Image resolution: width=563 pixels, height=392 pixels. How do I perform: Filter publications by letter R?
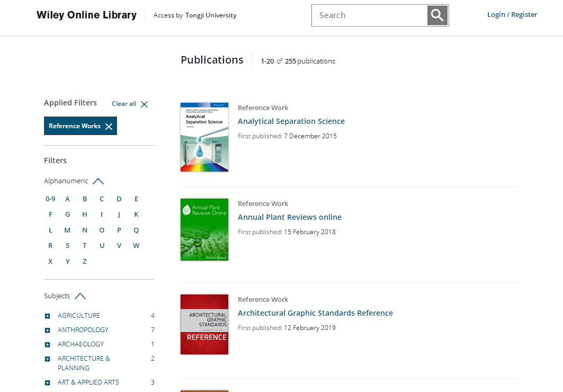click(x=50, y=246)
